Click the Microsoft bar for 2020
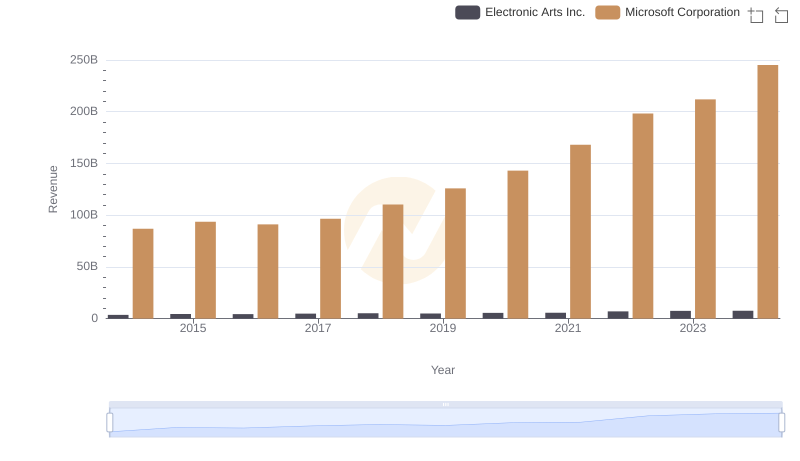Screen dimensions: 800x461 518,244
